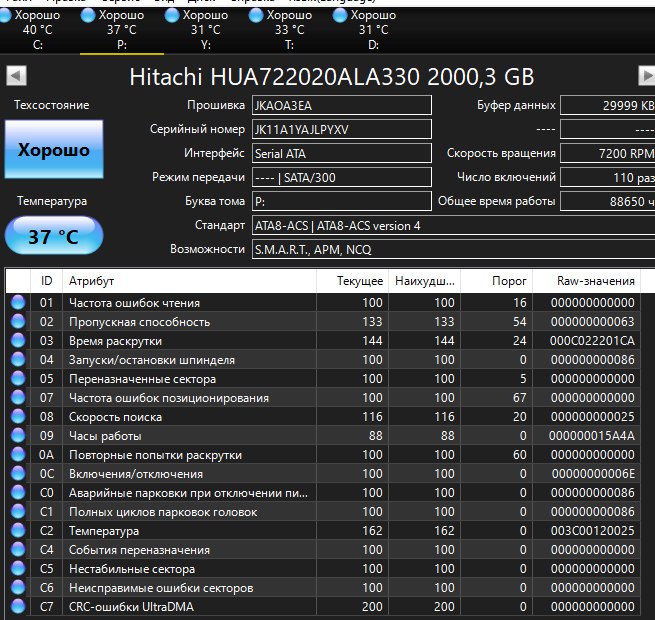Click the Текущее column header

click(353, 281)
